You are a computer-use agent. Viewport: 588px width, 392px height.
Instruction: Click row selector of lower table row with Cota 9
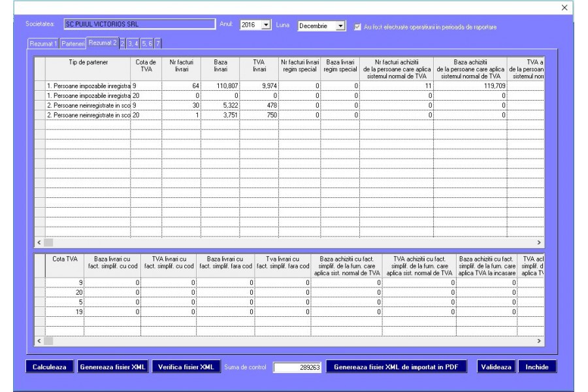pos(40,282)
